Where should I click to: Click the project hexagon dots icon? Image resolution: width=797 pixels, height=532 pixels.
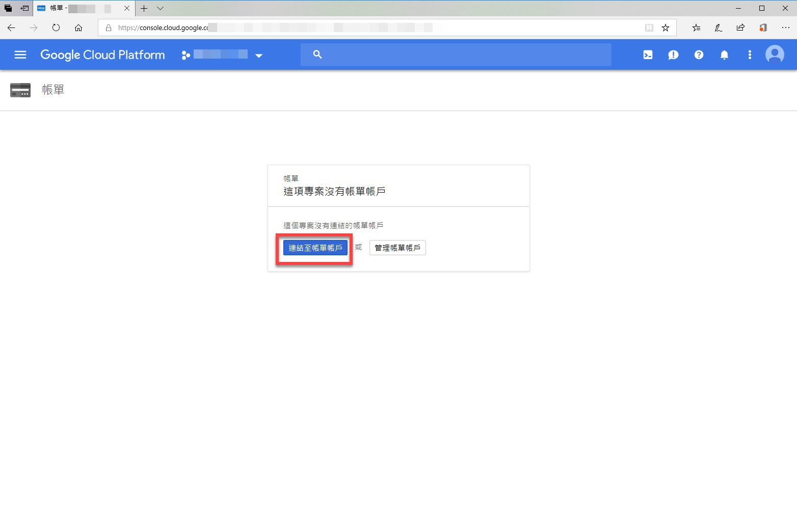(185, 55)
